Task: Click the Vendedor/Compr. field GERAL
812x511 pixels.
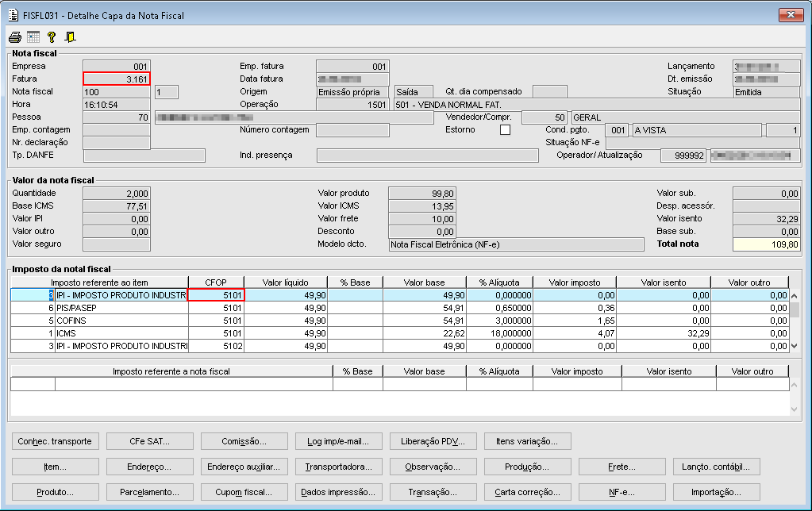Action: point(686,117)
